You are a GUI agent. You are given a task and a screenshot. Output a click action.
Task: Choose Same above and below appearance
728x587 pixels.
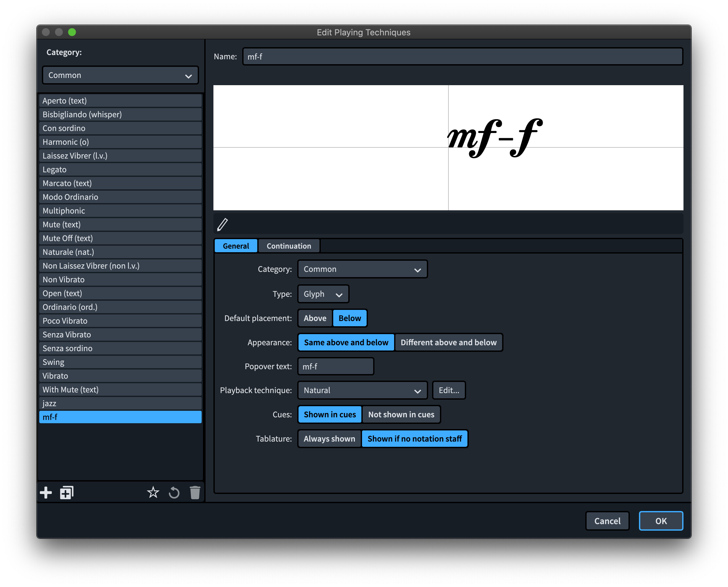click(x=346, y=342)
